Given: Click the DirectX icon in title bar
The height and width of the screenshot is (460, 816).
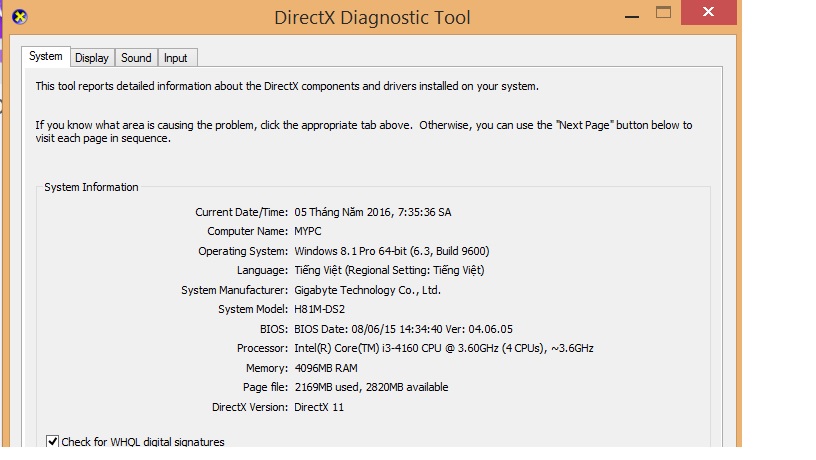Looking at the screenshot, I should (17, 16).
